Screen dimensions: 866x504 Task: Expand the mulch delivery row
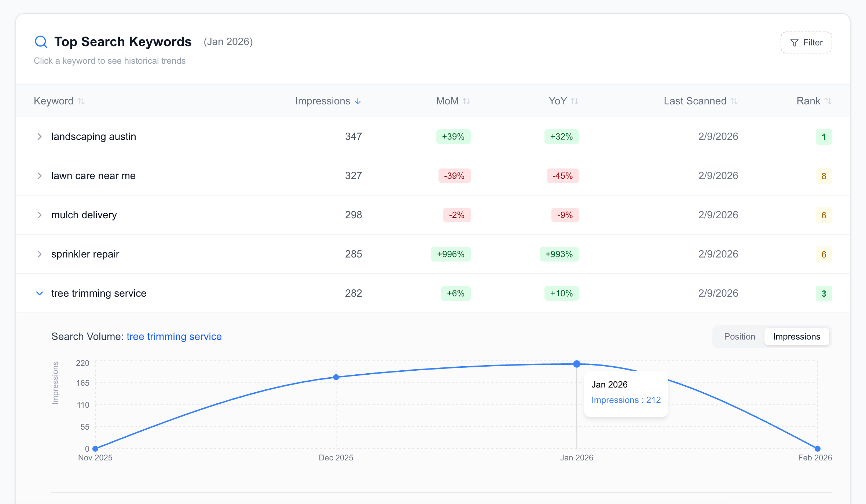click(39, 215)
